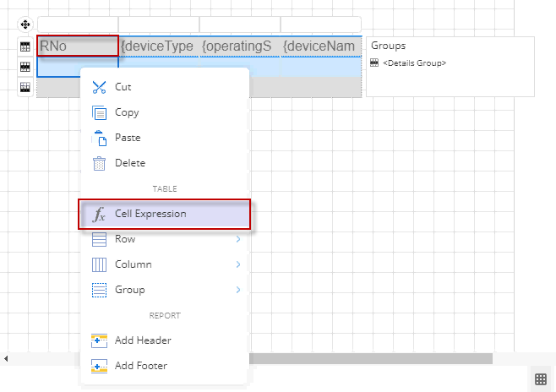Click the Group dashed-box icon

point(99,290)
